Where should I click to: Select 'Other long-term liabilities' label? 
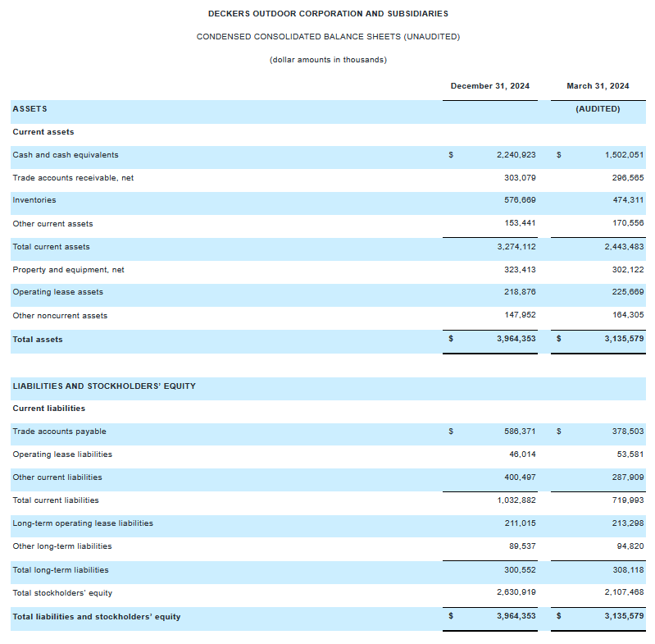tap(62, 546)
